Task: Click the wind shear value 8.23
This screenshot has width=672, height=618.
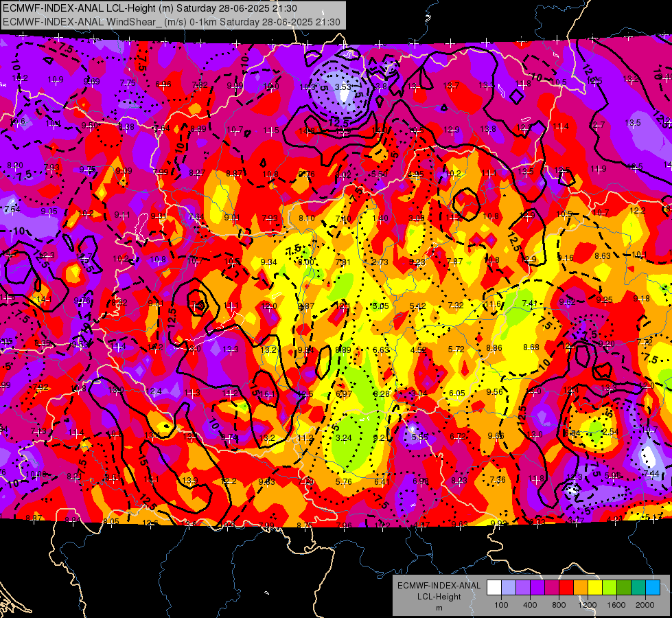Action: pos(459,481)
